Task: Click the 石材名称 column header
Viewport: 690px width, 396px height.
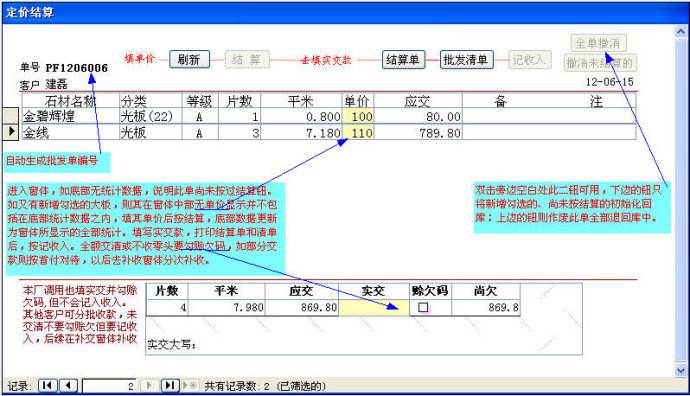Action: coord(71,101)
